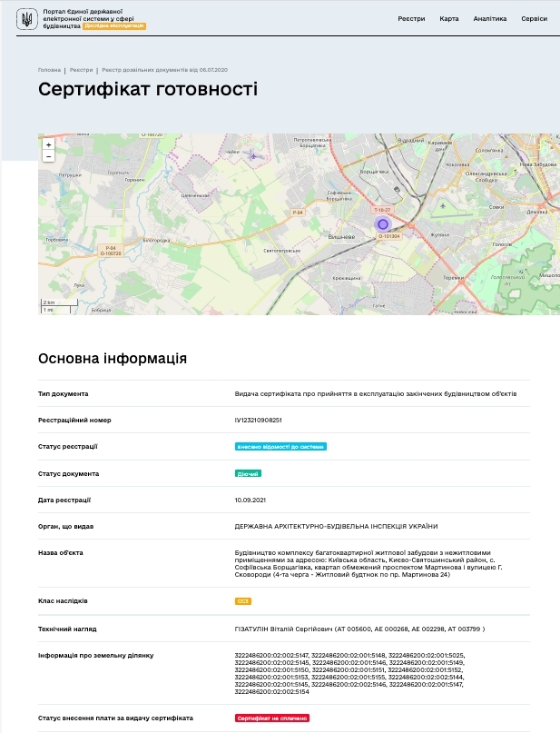560x733 pixels.
Task: Open the Карта menu item
Action: coord(449,19)
